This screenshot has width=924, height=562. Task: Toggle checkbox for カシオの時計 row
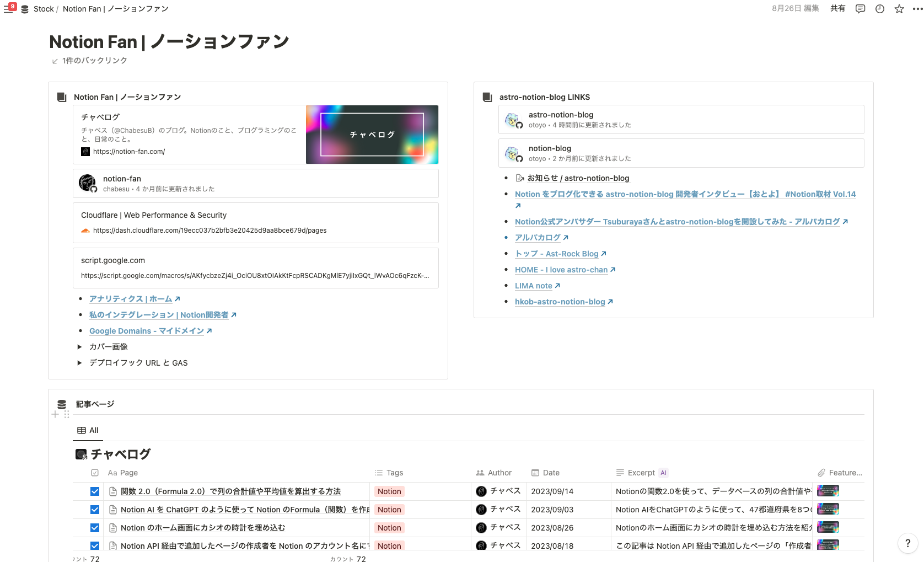[95, 528]
